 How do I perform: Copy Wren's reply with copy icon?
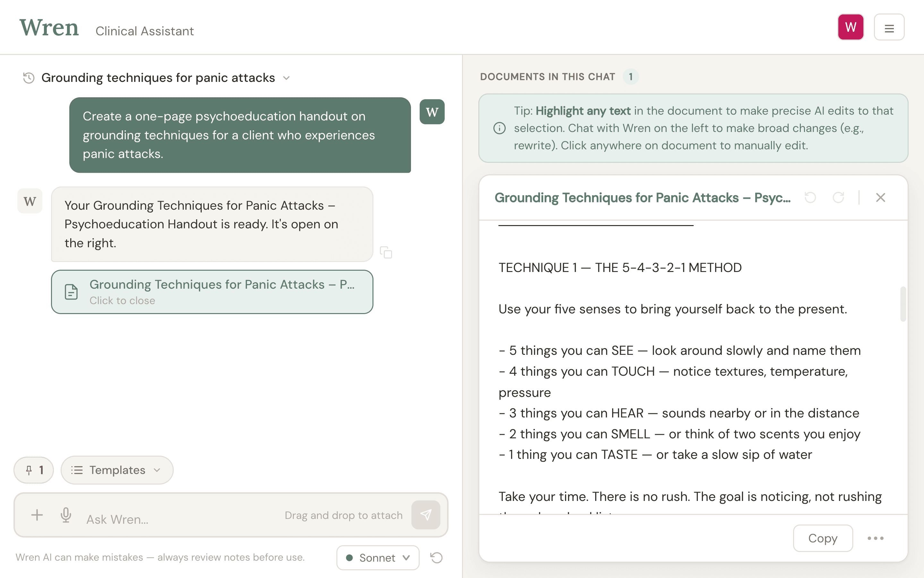tap(386, 252)
